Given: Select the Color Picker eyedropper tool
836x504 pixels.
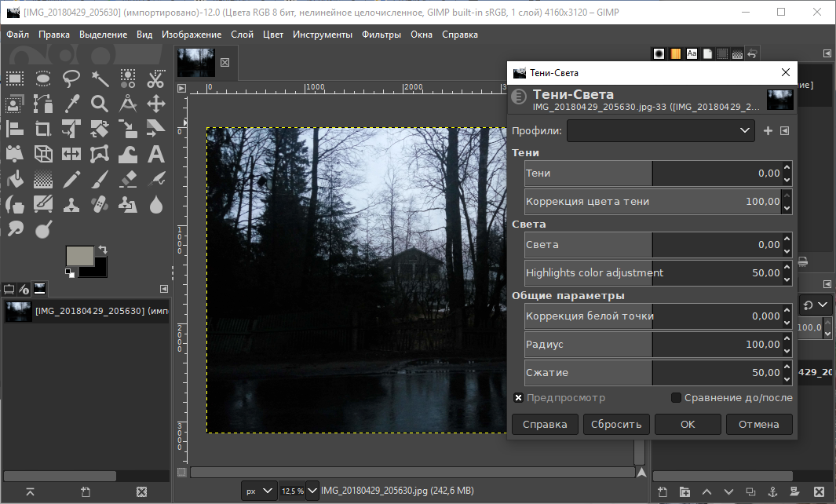Looking at the screenshot, I should tap(71, 104).
